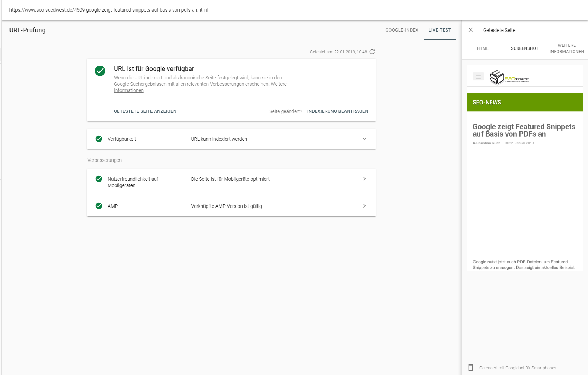Click the green check icon for AMP
Viewport: 588px width, 375px height.
click(99, 206)
